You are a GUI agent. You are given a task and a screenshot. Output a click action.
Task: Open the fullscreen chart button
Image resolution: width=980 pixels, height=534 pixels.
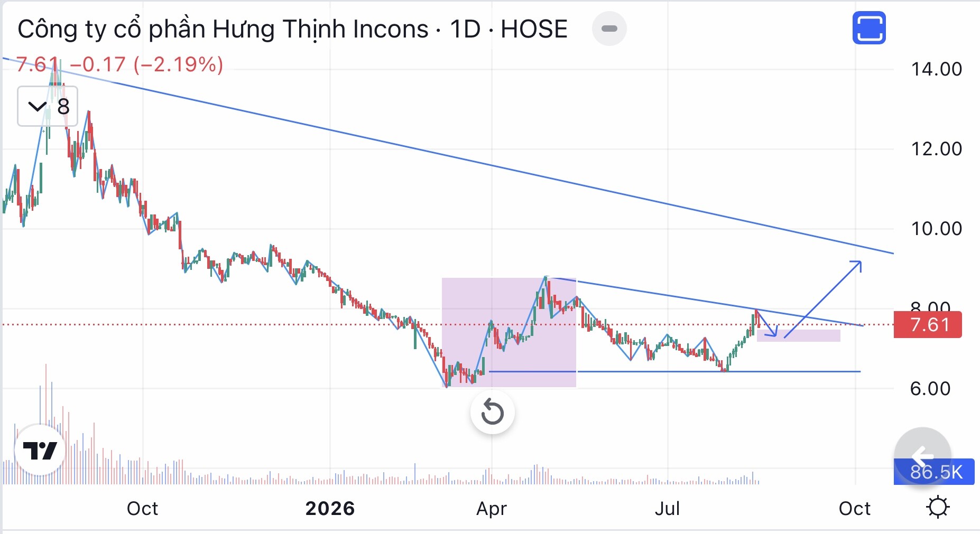coord(869,28)
